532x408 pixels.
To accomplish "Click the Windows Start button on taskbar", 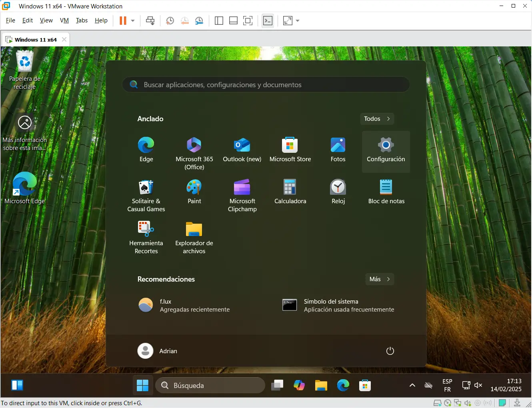I will 142,385.
